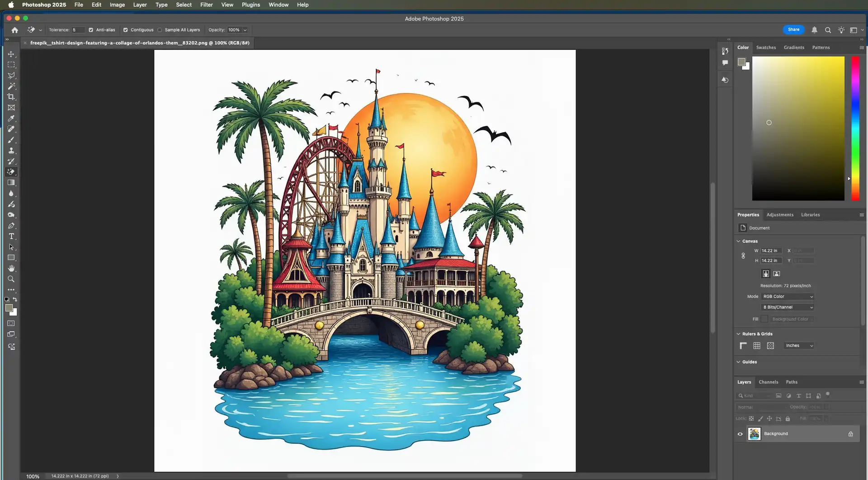Select the Zoom tool
The height and width of the screenshot is (480, 868).
click(x=11, y=279)
